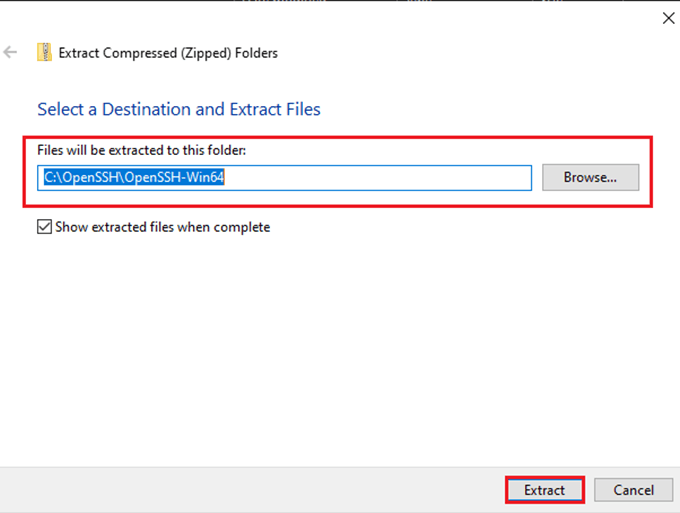Start extraction with the Extract button
The height and width of the screenshot is (513, 680).
(x=545, y=490)
